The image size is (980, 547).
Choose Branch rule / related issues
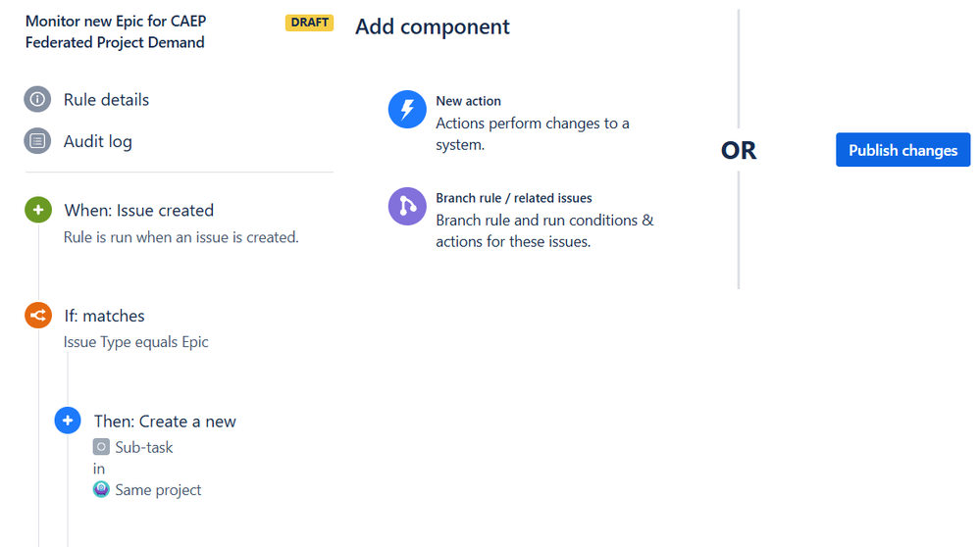coord(513,198)
